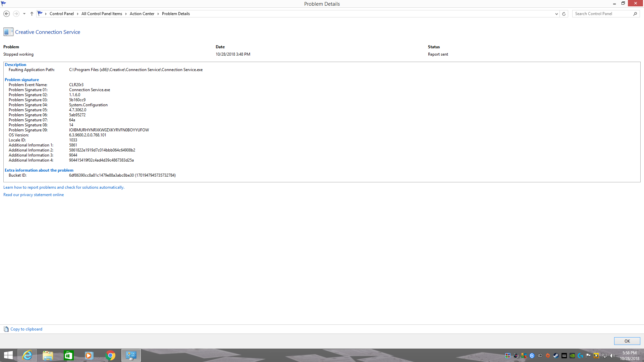This screenshot has width=644, height=362.
Task: Expand chevron after Action Center breadcrumb
Action: (158, 14)
